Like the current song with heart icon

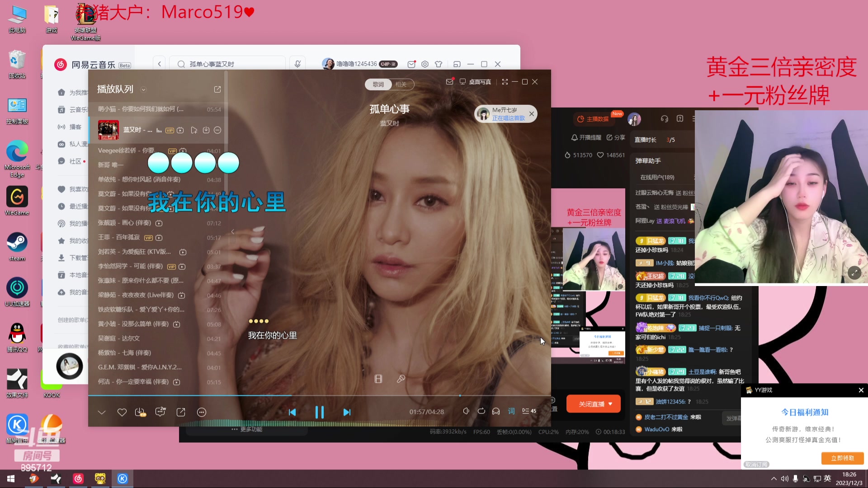coord(122,412)
